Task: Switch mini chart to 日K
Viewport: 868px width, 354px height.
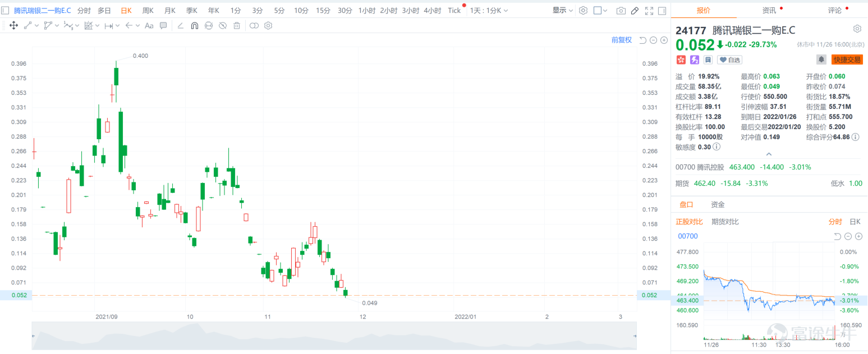Action: point(855,222)
